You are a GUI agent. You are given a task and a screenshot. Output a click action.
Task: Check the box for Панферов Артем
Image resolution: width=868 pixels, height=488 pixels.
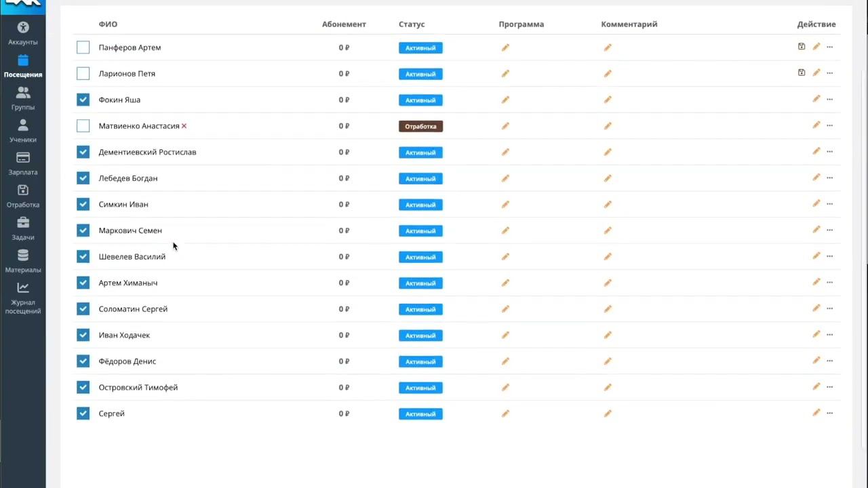click(x=83, y=47)
